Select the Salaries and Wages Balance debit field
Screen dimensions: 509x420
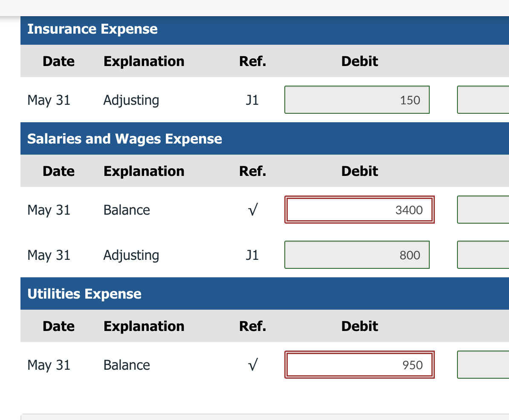(x=359, y=210)
